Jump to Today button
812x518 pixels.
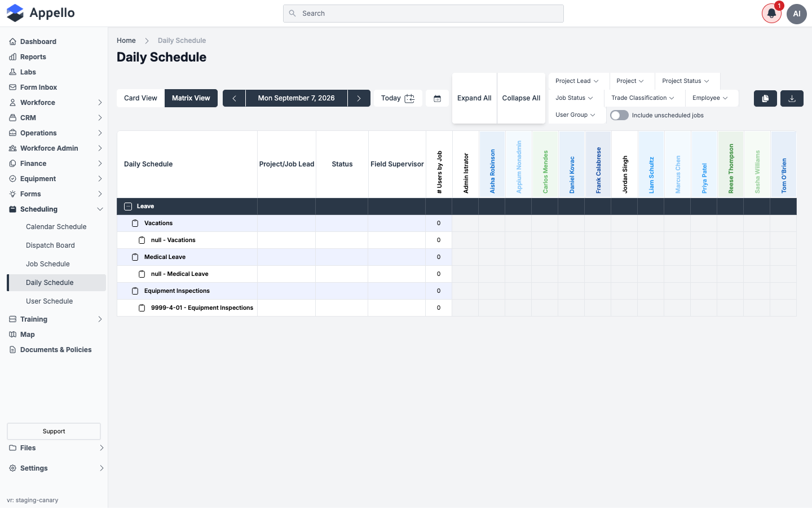(x=398, y=98)
